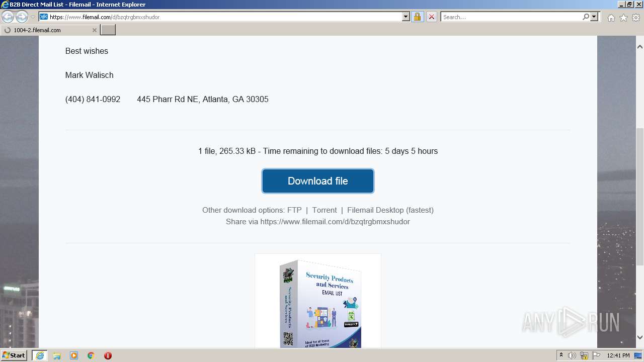
Task: Click the magnifier search icon
Action: pos(586,17)
